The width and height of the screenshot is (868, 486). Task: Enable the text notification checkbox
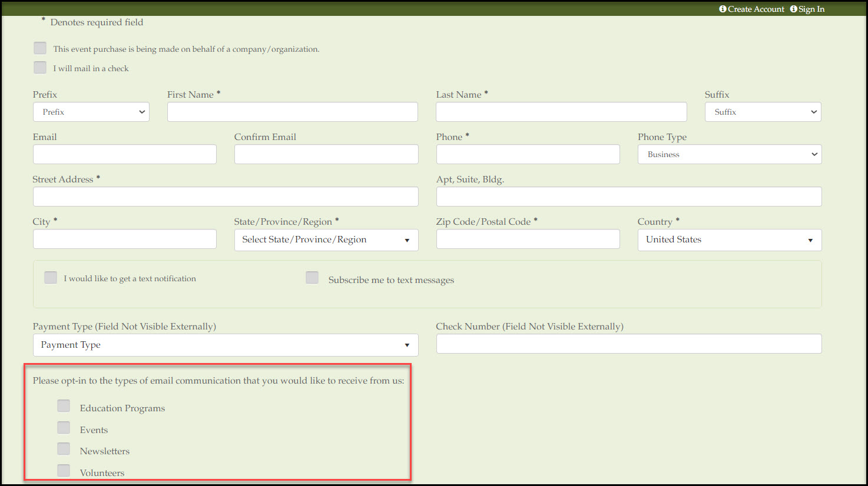(51, 278)
